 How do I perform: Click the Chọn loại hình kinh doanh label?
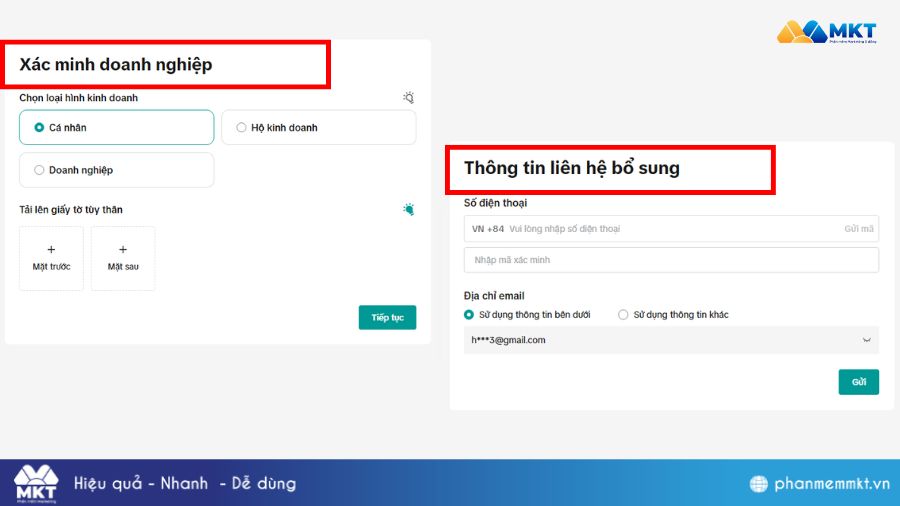(x=79, y=98)
